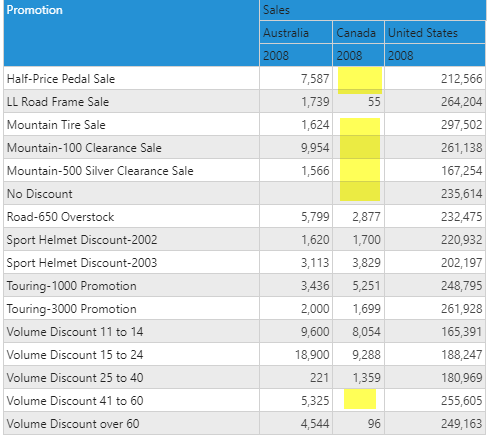Select the Road-650 Overstock row label

point(60,217)
